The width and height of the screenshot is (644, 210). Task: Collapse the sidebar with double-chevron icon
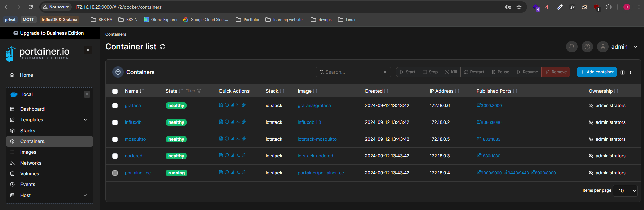(x=88, y=50)
